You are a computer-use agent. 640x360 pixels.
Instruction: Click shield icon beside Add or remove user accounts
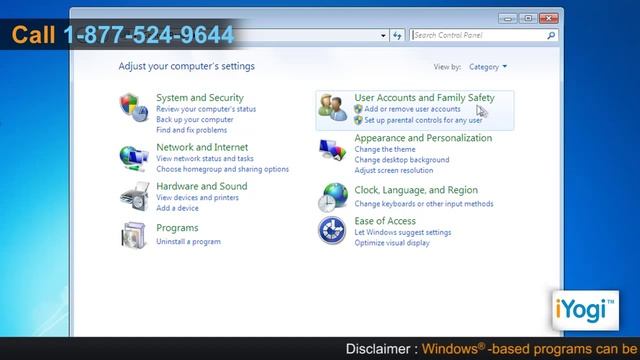point(358,109)
